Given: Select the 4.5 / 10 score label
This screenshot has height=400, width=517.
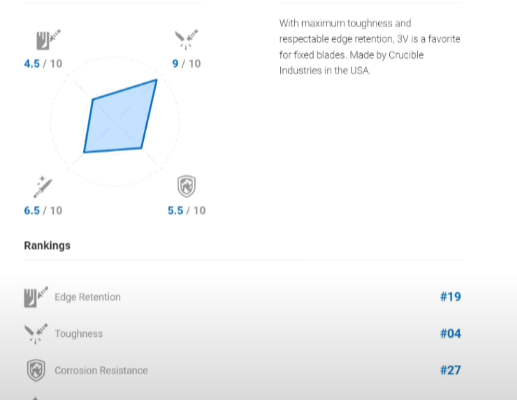Looking at the screenshot, I should [43, 64].
